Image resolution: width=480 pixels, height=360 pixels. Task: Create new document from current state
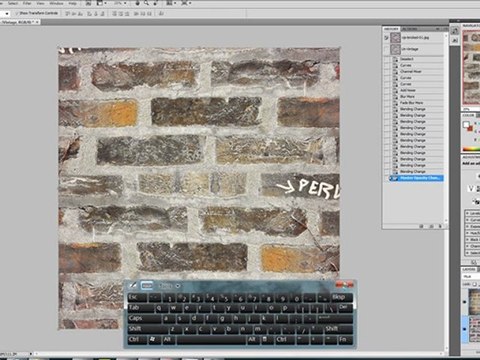(x=421, y=226)
